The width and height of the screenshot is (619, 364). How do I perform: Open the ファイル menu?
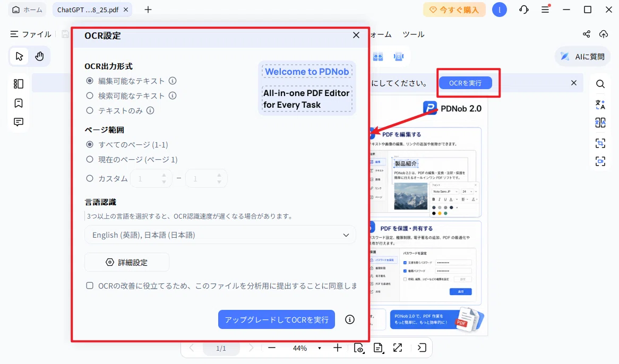[31, 34]
